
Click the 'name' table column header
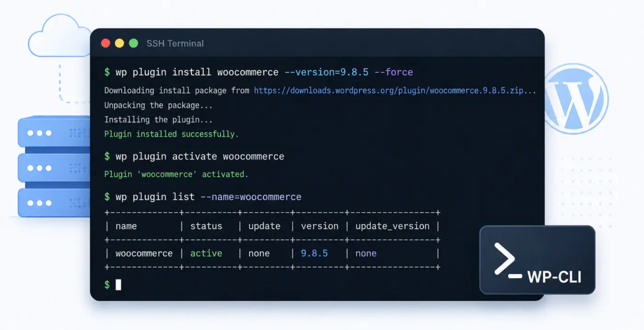point(126,226)
